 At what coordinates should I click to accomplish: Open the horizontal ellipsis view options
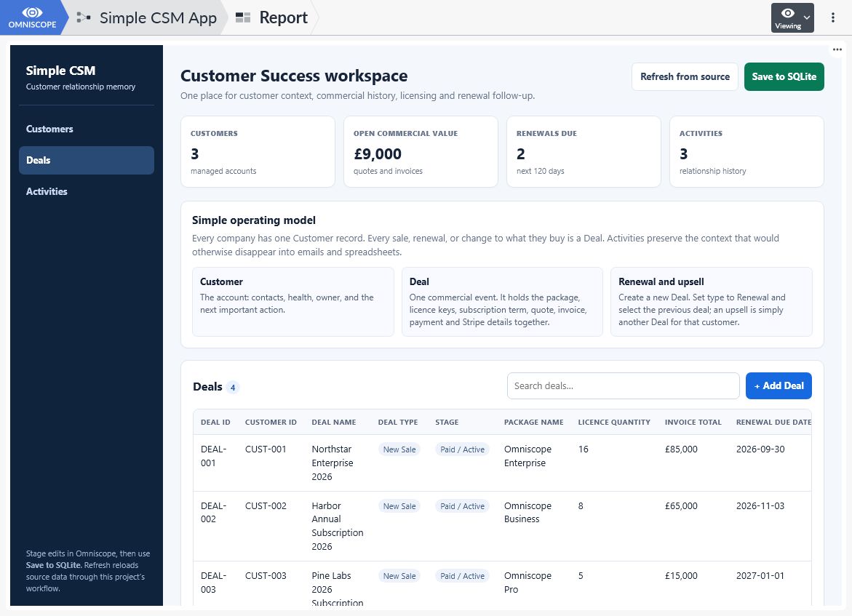point(837,49)
